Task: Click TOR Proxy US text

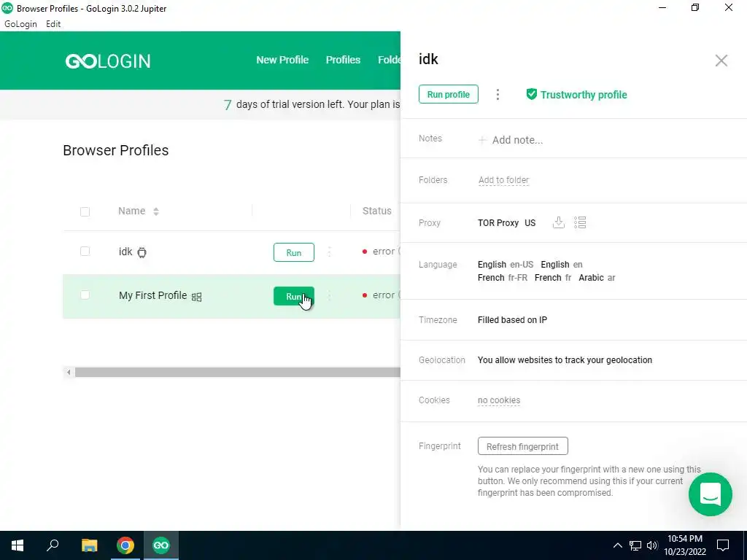Action: (x=506, y=223)
